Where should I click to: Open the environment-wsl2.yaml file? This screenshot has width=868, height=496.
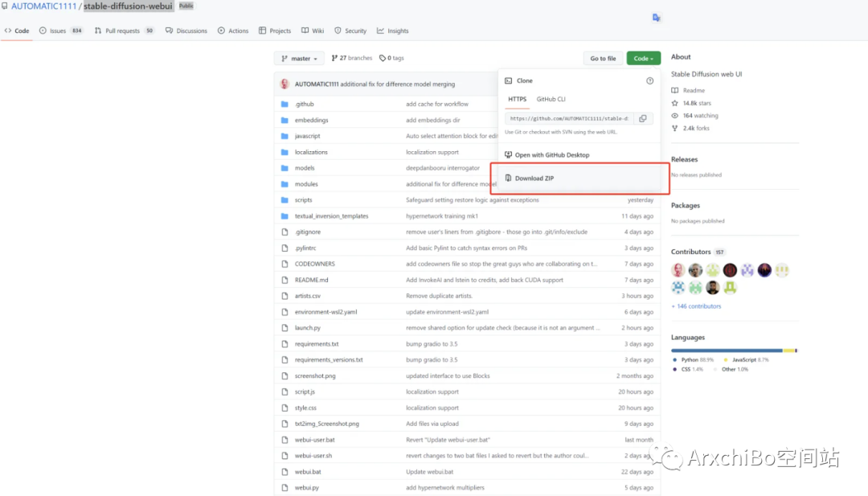tap(325, 312)
